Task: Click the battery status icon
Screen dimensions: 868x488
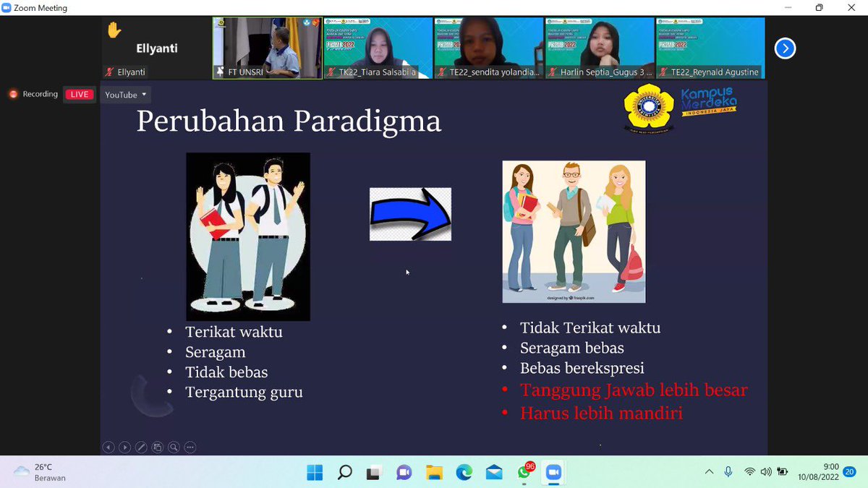Action: click(782, 472)
